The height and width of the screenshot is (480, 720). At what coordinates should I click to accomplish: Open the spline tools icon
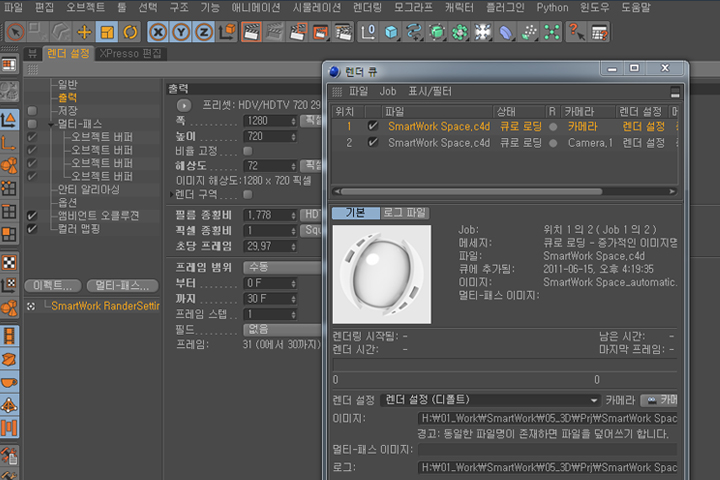click(x=414, y=32)
